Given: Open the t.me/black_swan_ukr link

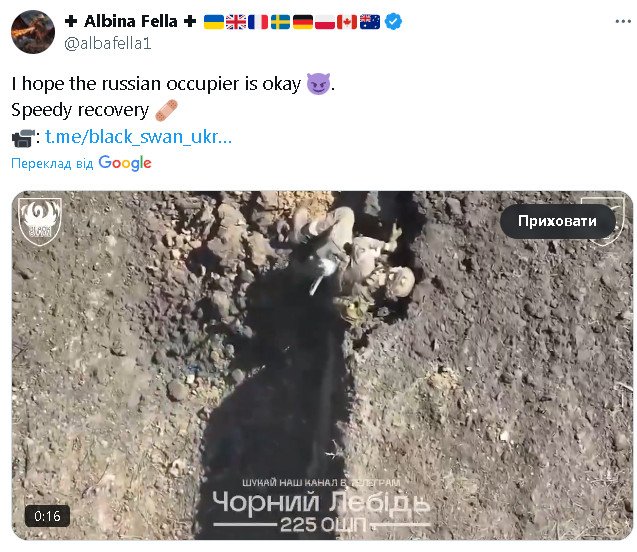Looking at the screenshot, I should (138, 137).
